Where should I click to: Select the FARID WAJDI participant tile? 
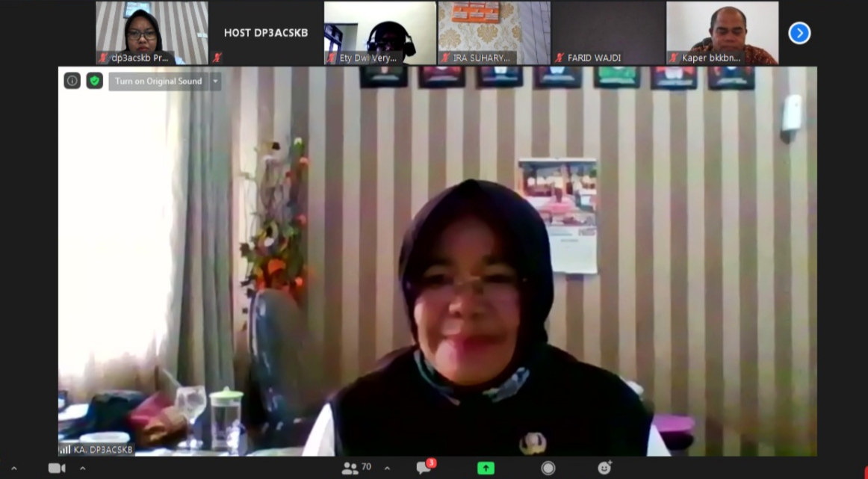coord(608,33)
